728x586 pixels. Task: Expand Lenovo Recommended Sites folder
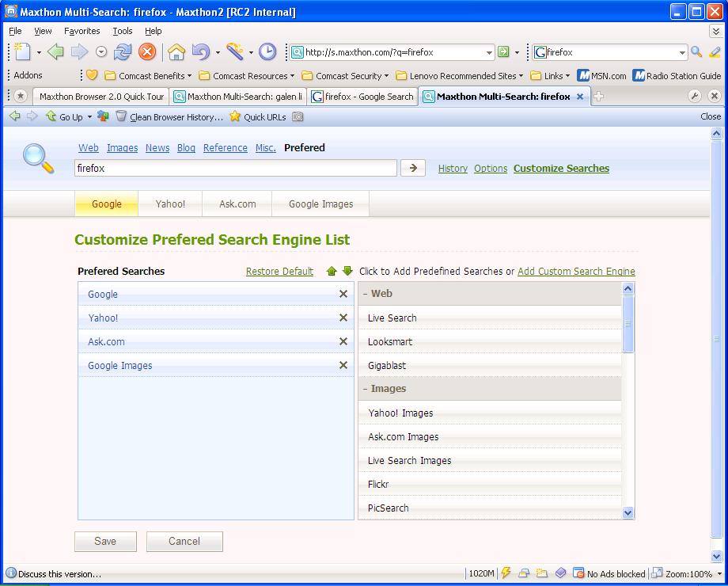click(459, 75)
